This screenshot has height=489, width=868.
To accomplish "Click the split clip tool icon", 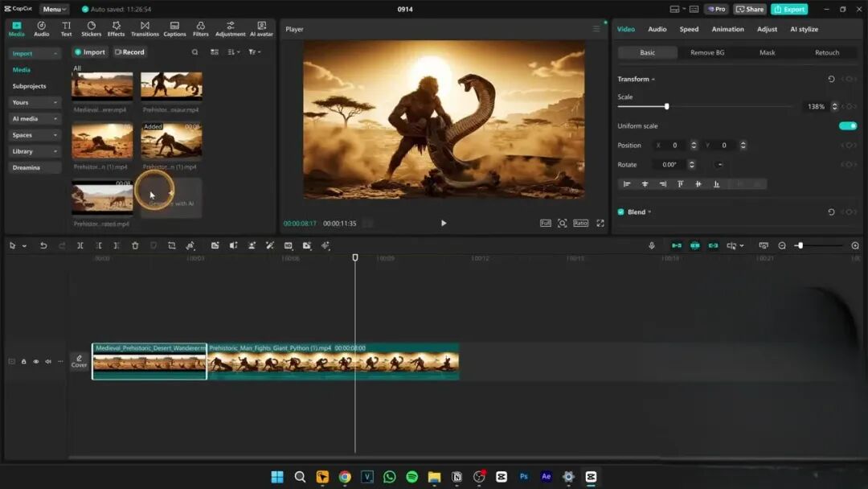I will tap(80, 245).
